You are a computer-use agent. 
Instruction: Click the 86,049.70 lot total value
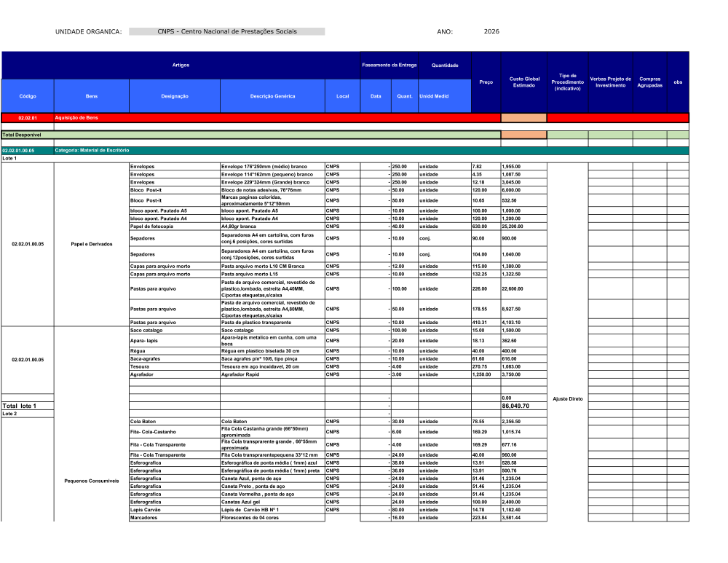[x=515, y=406]
